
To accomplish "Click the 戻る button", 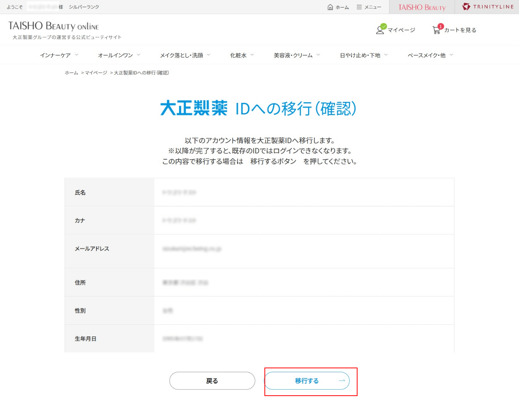I will tap(212, 380).
